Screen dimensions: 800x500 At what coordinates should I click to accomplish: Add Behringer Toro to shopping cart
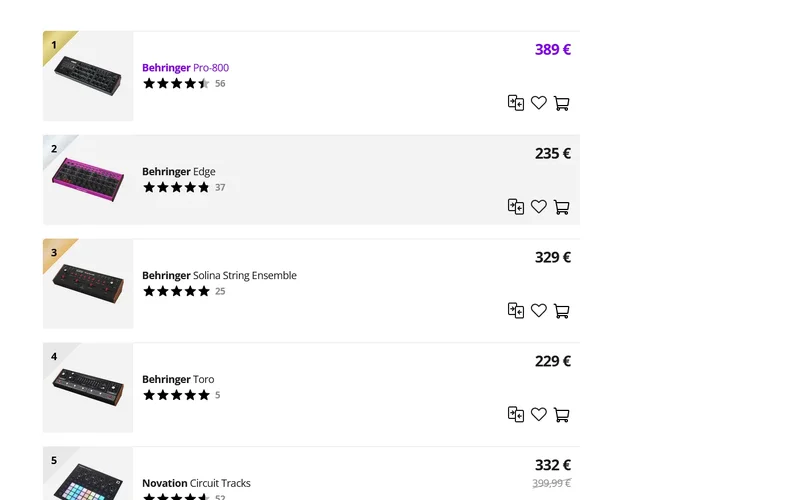tap(561, 415)
